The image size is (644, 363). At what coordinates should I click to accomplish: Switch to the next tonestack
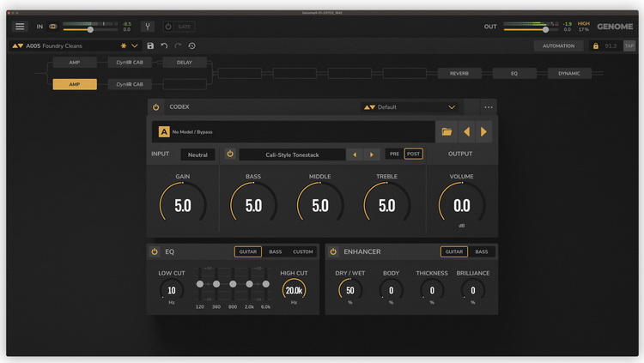click(372, 154)
